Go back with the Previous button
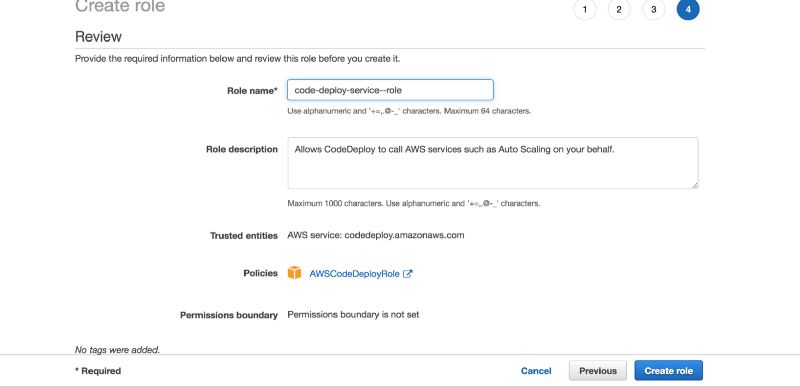The width and height of the screenshot is (800, 387). [x=598, y=371]
